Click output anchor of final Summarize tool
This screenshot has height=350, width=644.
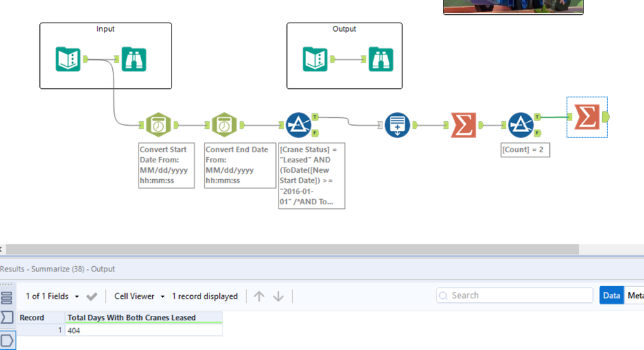coord(606,117)
